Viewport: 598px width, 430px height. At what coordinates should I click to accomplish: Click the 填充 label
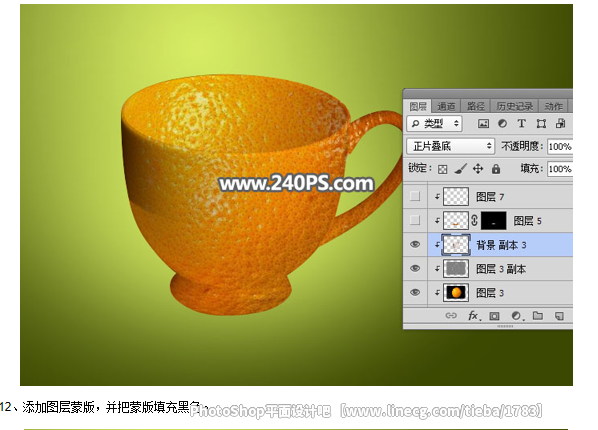[532, 168]
